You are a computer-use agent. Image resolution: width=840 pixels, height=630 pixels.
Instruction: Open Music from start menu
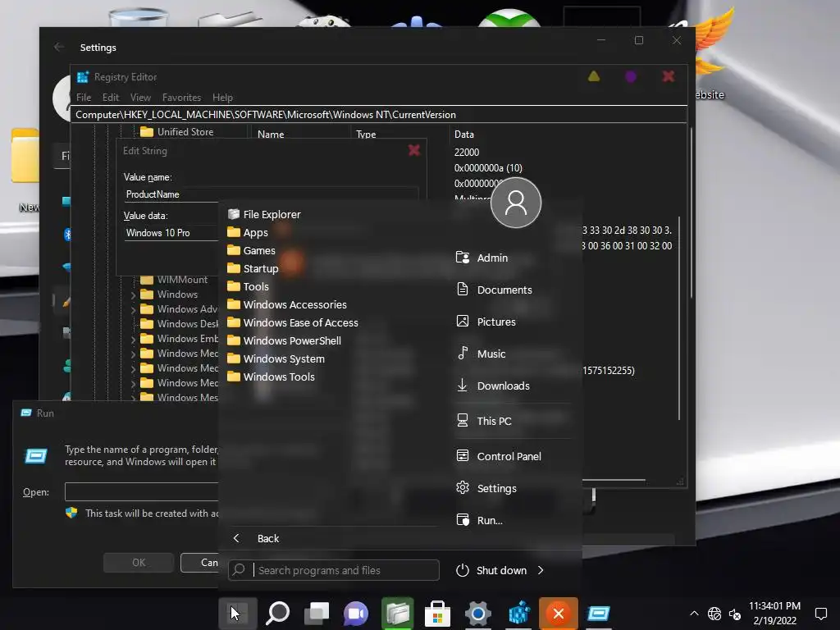point(481,354)
